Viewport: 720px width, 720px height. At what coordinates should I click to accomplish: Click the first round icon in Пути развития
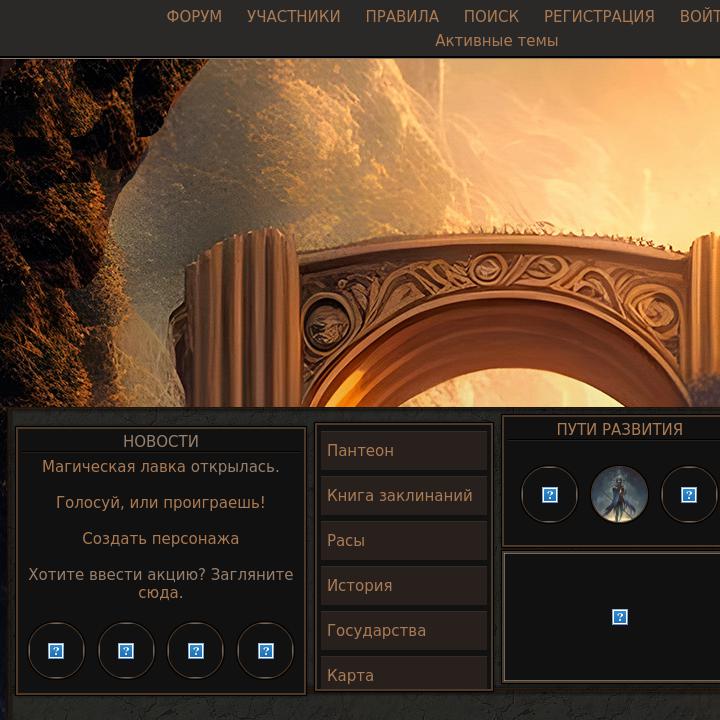tap(549, 495)
